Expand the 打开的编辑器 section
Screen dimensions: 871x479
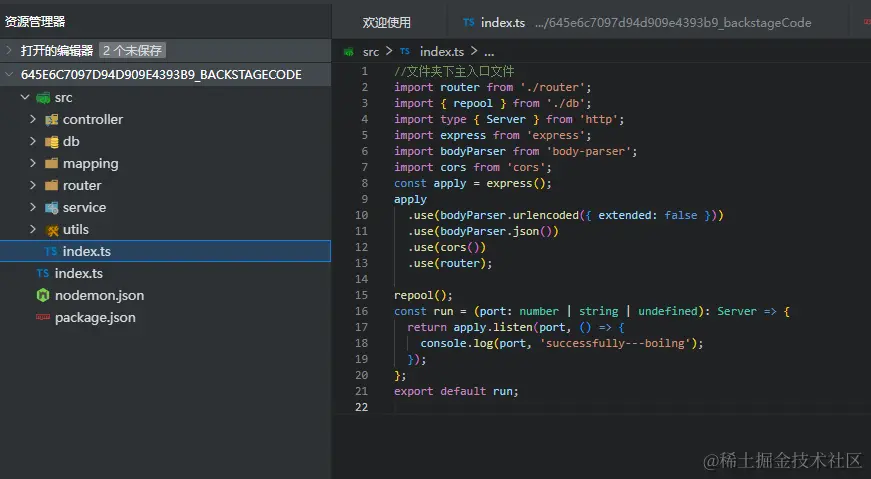(x=9, y=51)
